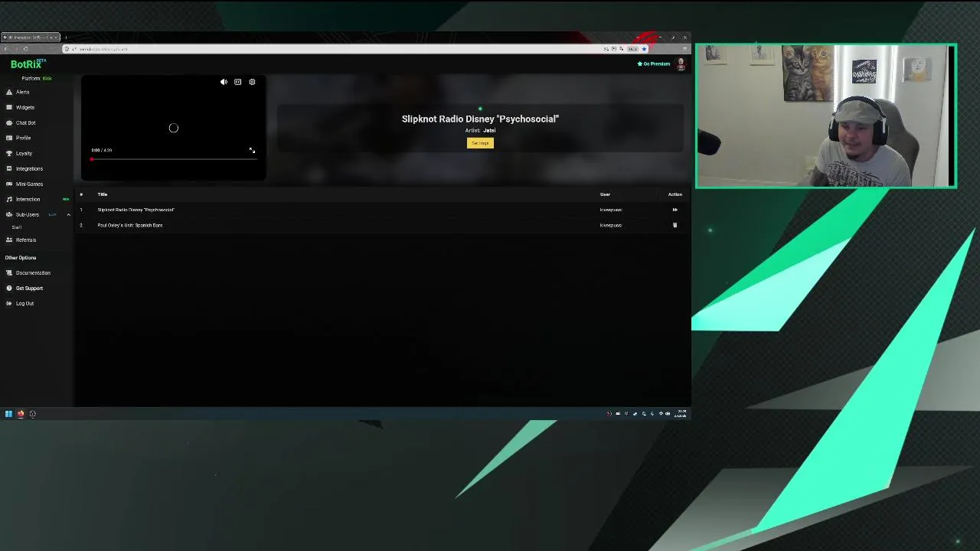Click the Go Premium link
Image resolution: width=980 pixels, height=551 pixels.
coord(654,64)
